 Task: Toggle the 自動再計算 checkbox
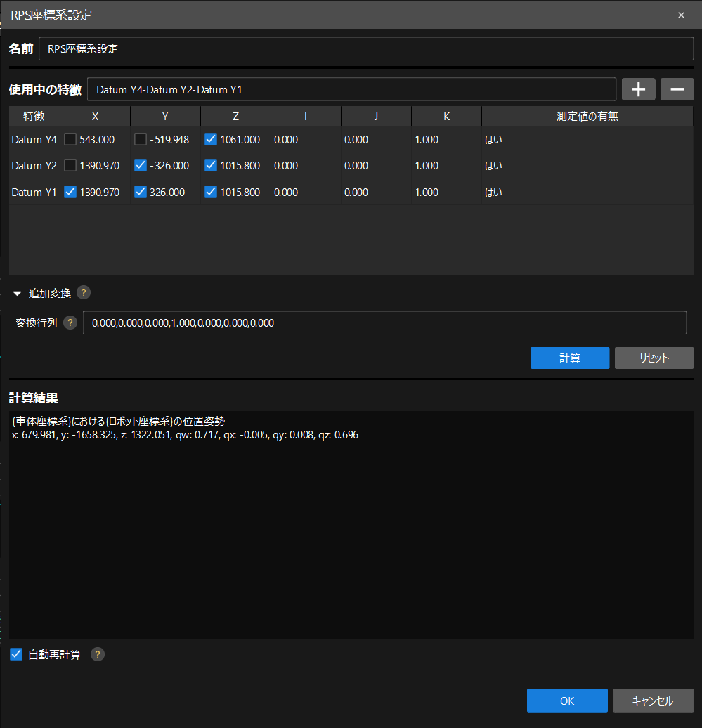(x=16, y=654)
